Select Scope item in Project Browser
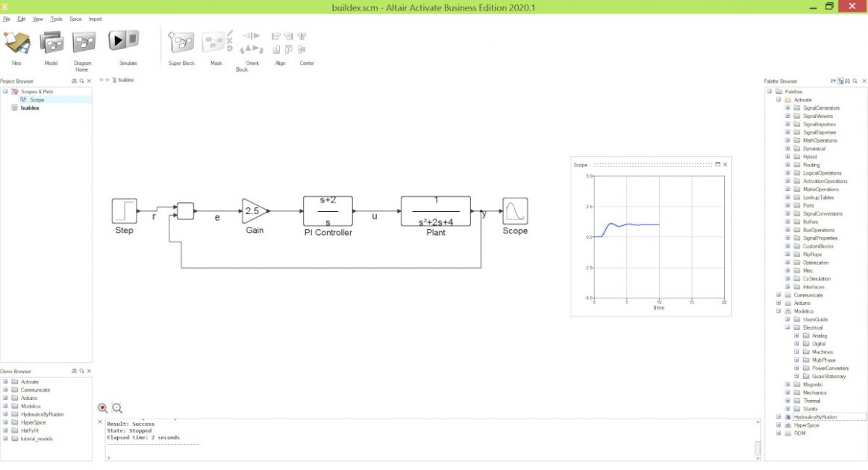 [x=37, y=99]
